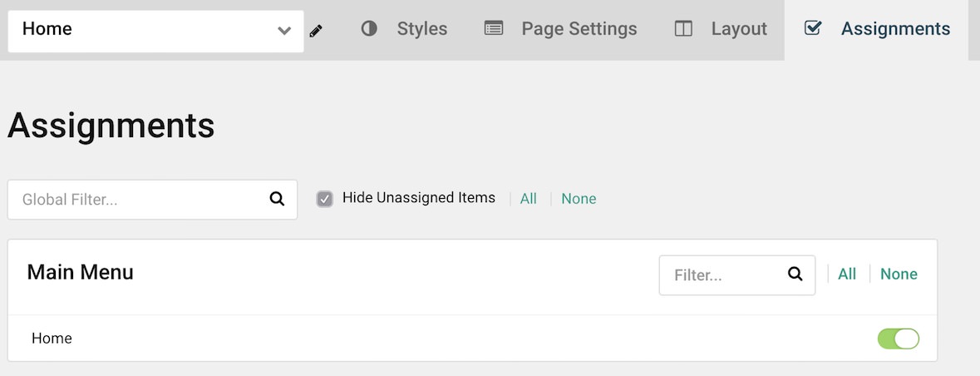Click global None link near Hide Unassigned
The width and height of the screenshot is (980, 376).
[579, 199]
